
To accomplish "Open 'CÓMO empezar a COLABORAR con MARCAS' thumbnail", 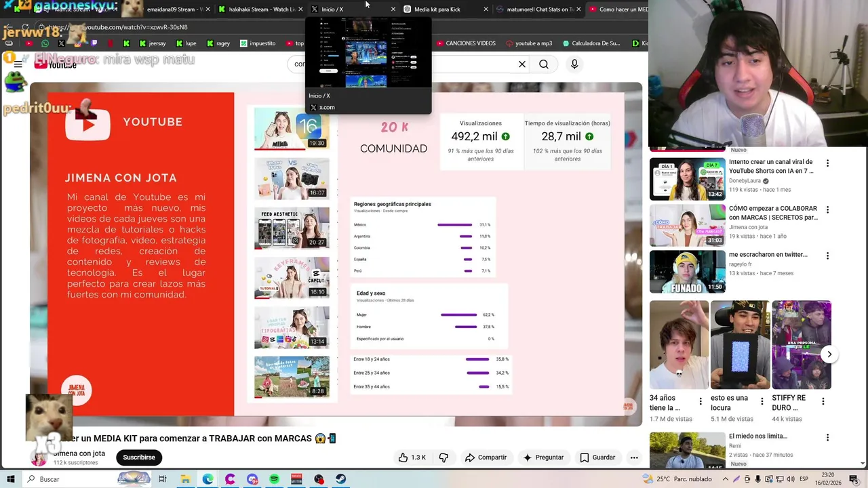I will tap(688, 226).
